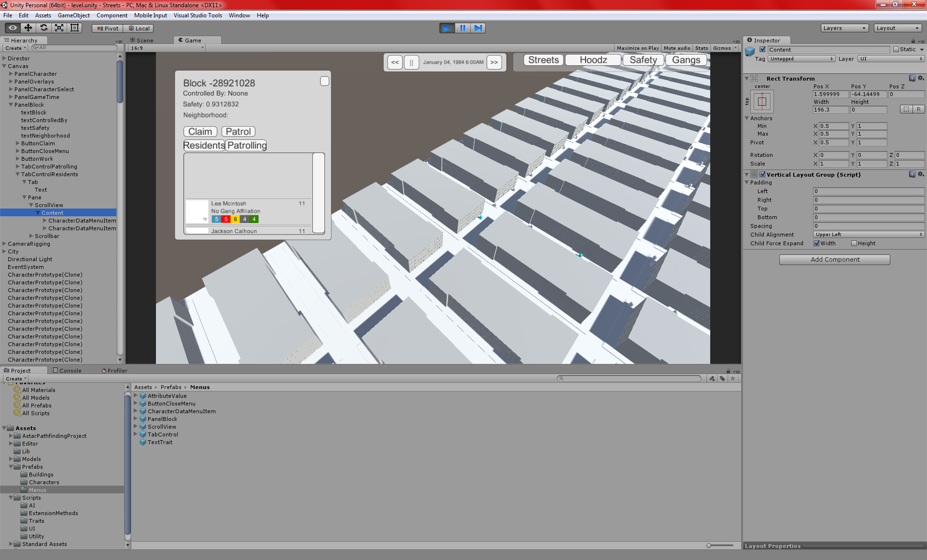Click the red attribute value 5 swatch
Viewport: 927px width, 560px height.
coord(225,219)
